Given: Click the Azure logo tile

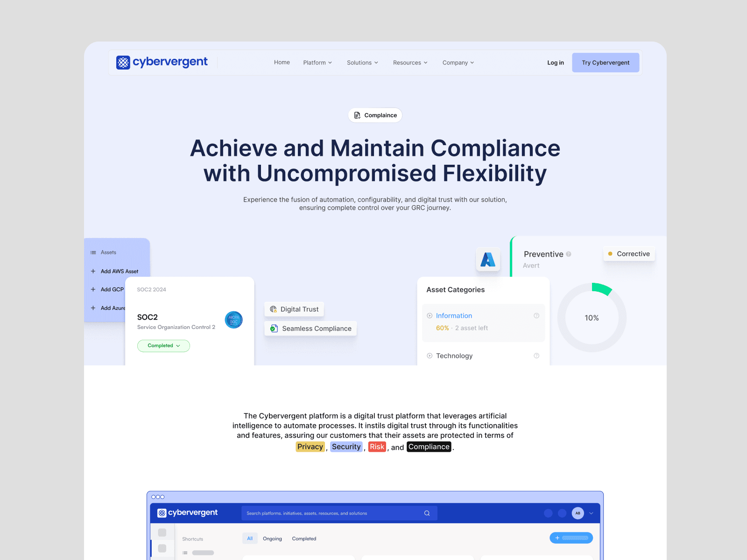Looking at the screenshot, I should (488, 259).
